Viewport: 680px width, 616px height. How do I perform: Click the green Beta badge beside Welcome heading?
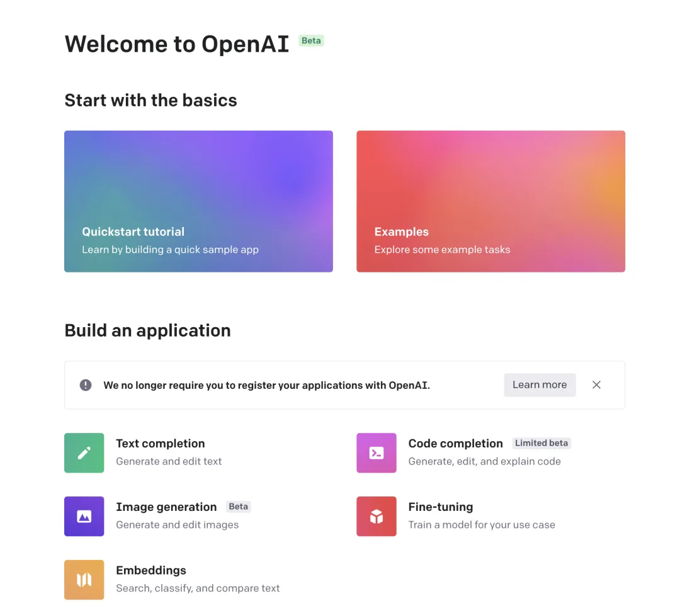click(312, 40)
